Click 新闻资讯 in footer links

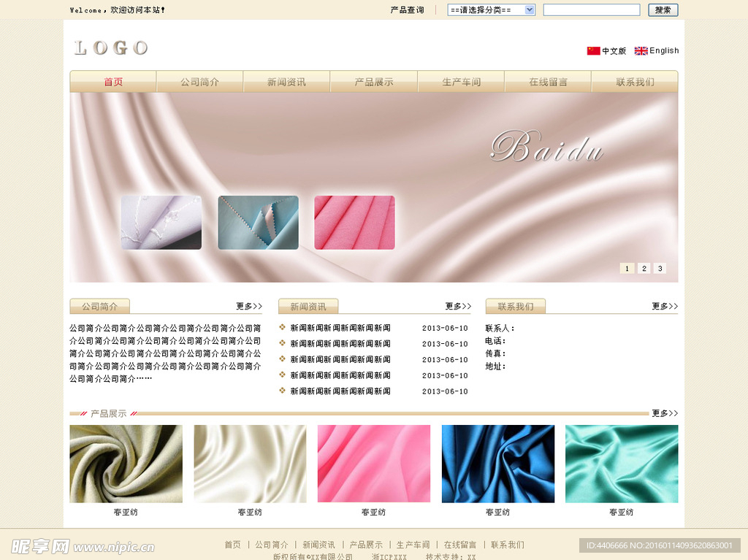318,545
